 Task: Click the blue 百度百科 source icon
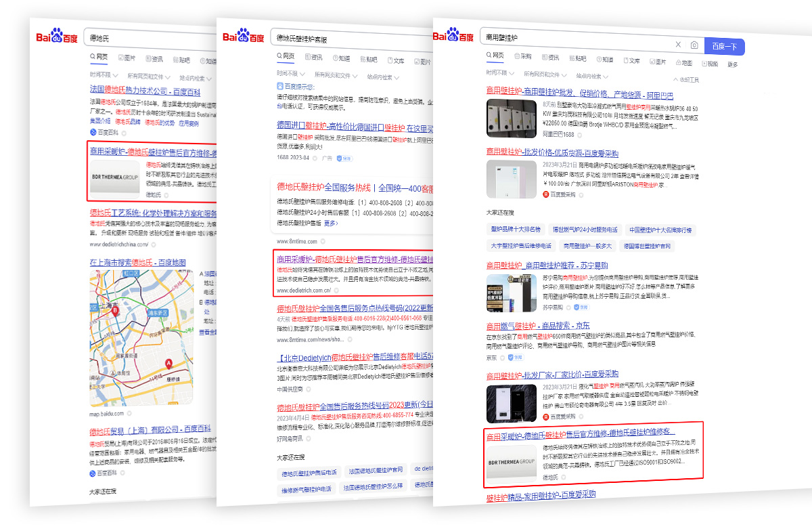click(x=93, y=133)
